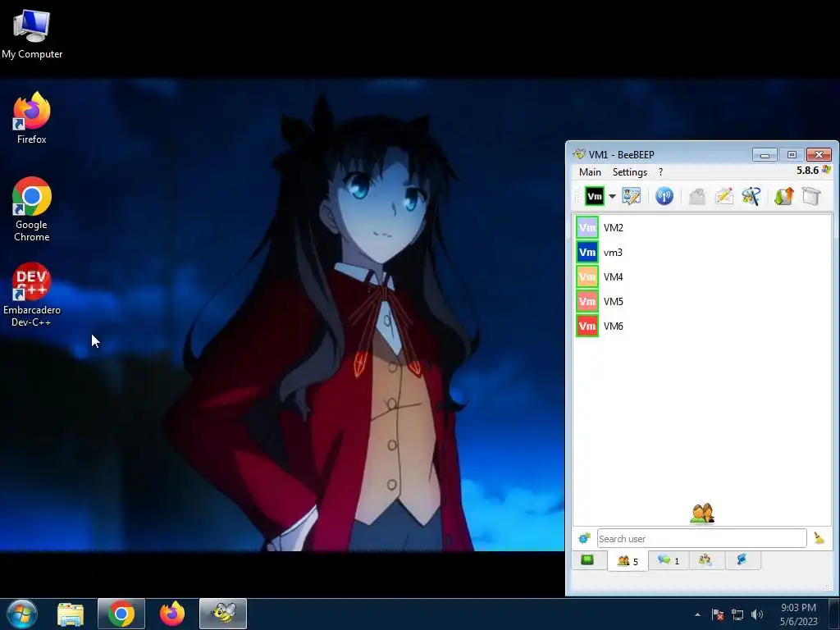Open the file transfer arrows icon
This screenshot has height=630, width=840.
(x=783, y=196)
